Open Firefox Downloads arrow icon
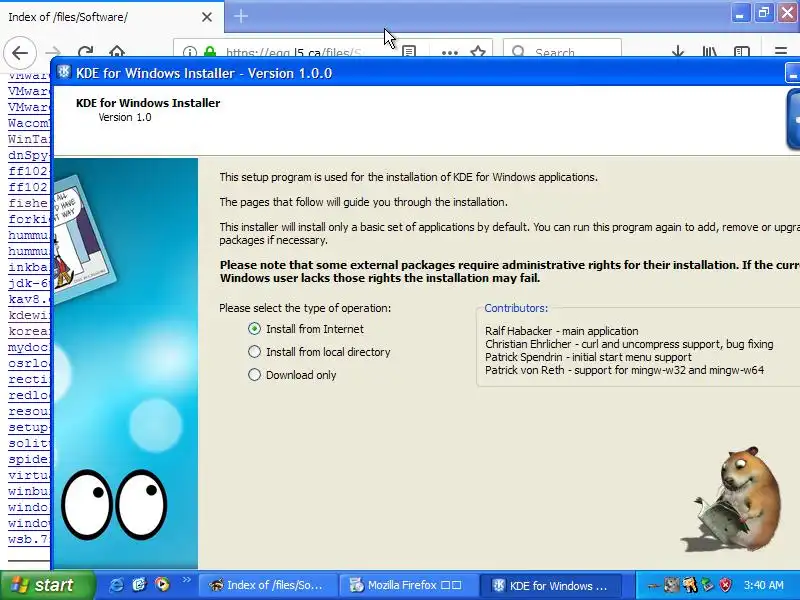 [x=678, y=52]
